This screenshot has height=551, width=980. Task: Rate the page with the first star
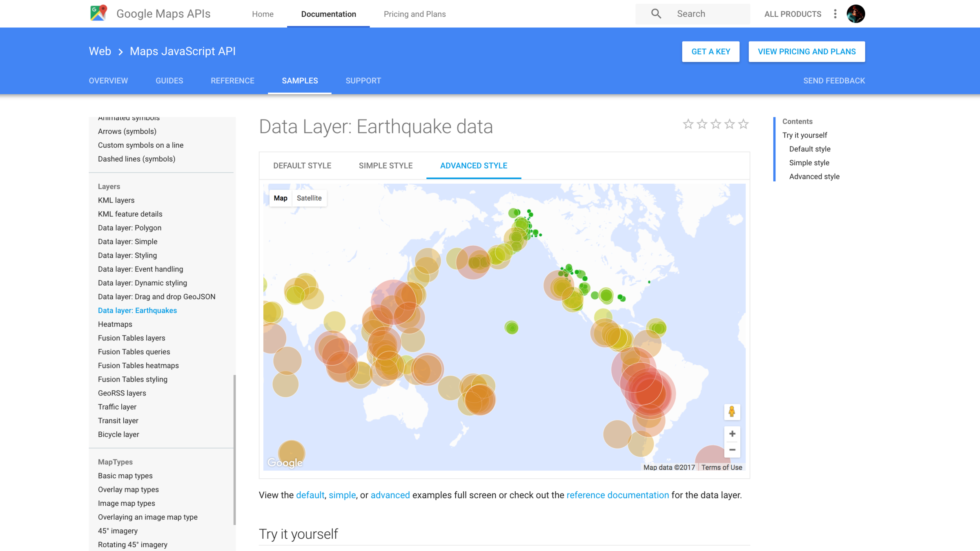click(x=688, y=124)
